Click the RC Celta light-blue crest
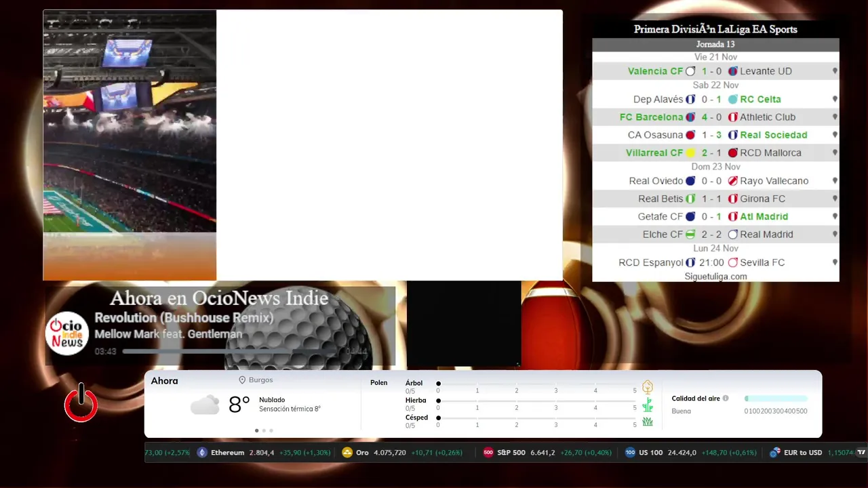Image resolution: width=868 pixels, height=488 pixels. click(733, 100)
